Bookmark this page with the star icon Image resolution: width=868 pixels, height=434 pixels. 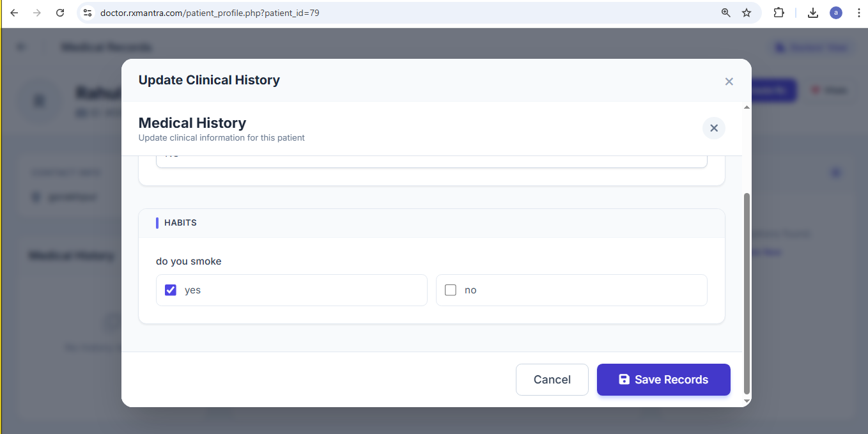coord(747,13)
